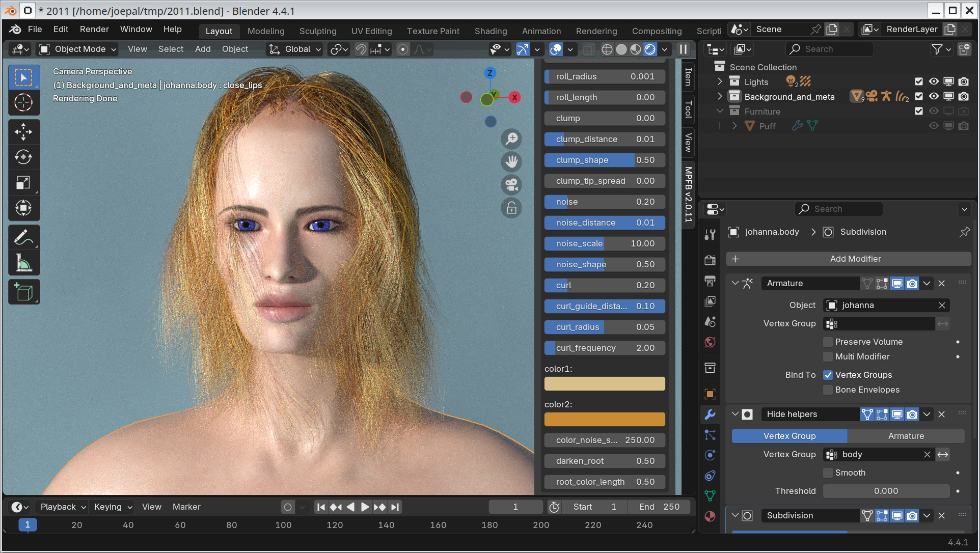Toggle camera view icon in viewport

[x=511, y=184]
